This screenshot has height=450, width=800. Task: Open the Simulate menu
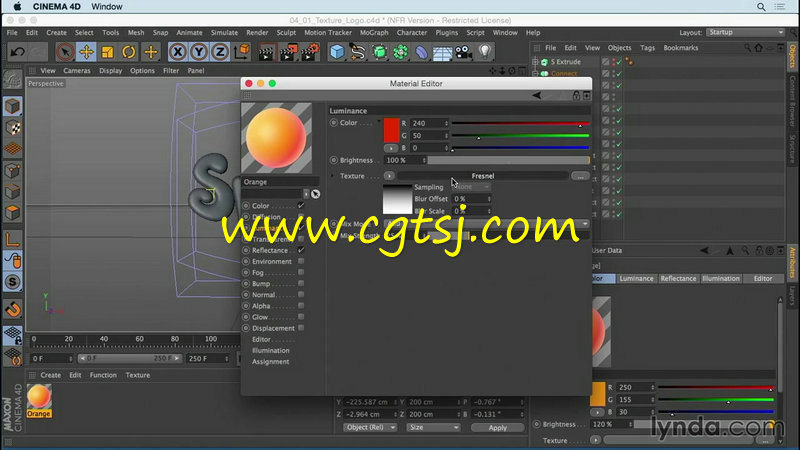point(224,32)
